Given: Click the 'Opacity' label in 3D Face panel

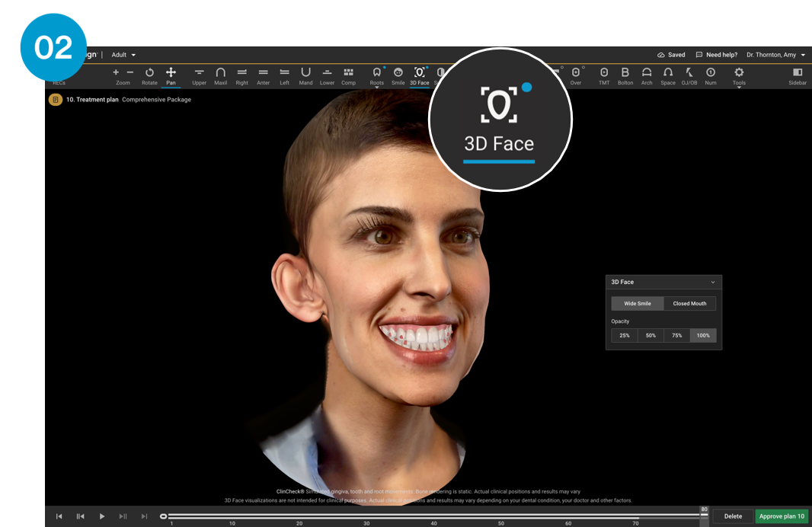Looking at the screenshot, I should click(x=620, y=321).
